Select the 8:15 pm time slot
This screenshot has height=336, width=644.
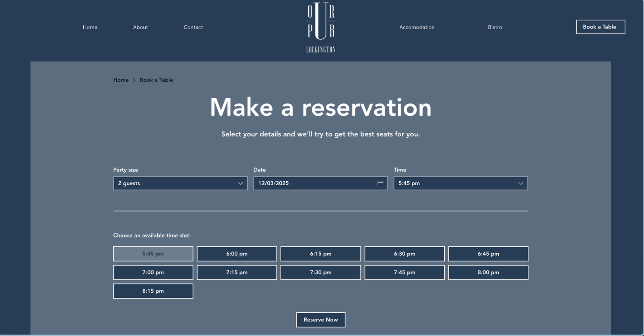tap(153, 291)
